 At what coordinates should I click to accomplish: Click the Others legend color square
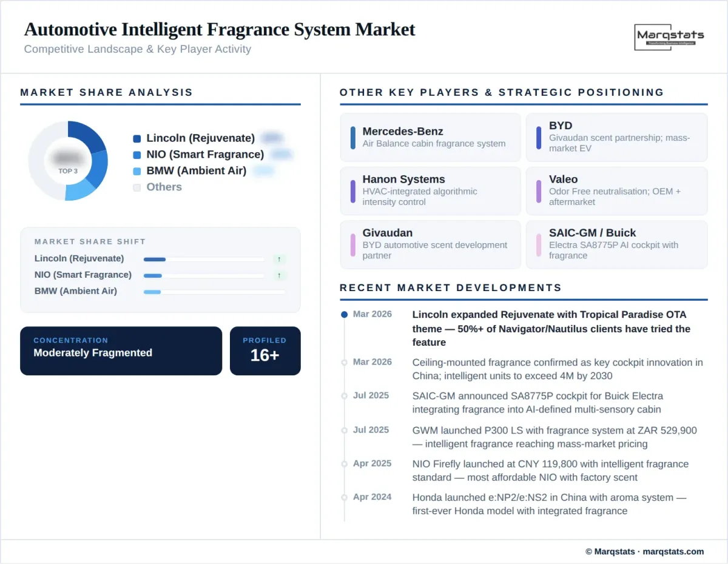coord(136,187)
